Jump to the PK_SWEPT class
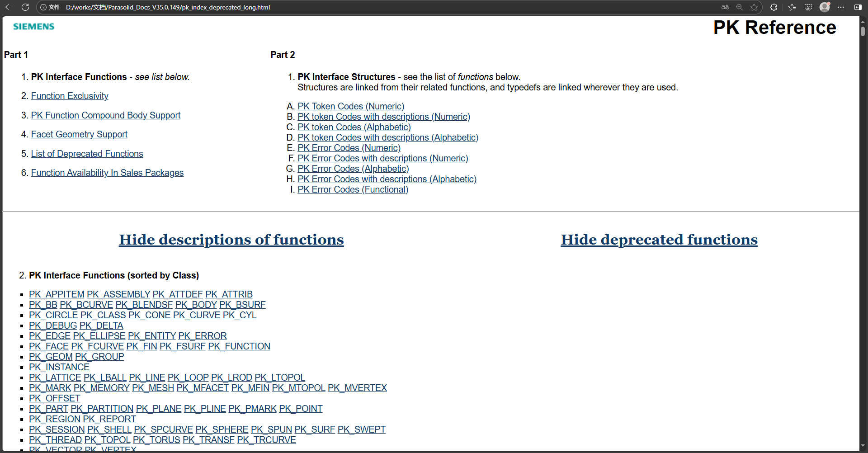This screenshot has height=453, width=868. (x=362, y=429)
